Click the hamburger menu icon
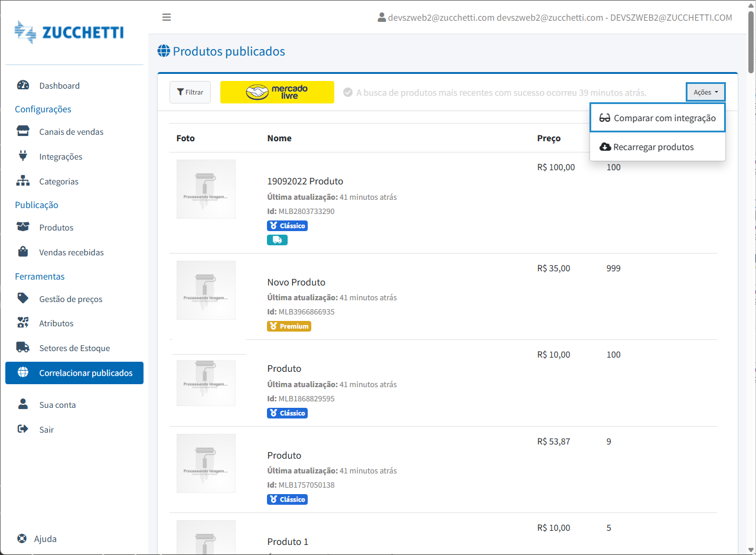Viewport: 756px width, 555px height. click(167, 17)
